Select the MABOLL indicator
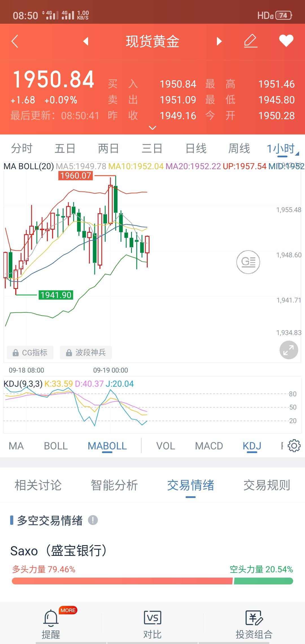305x644 pixels. (107, 446)
